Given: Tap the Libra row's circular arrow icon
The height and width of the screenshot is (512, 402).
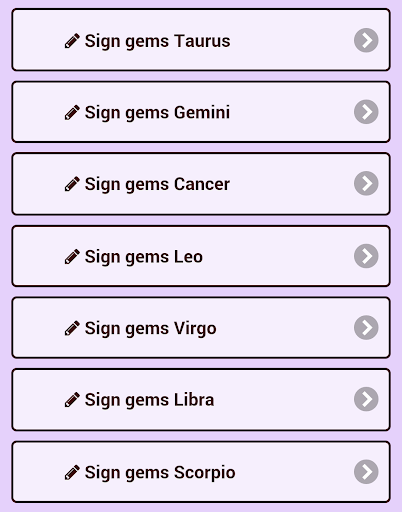Looking at the screenshot, I should pos(366,399).
